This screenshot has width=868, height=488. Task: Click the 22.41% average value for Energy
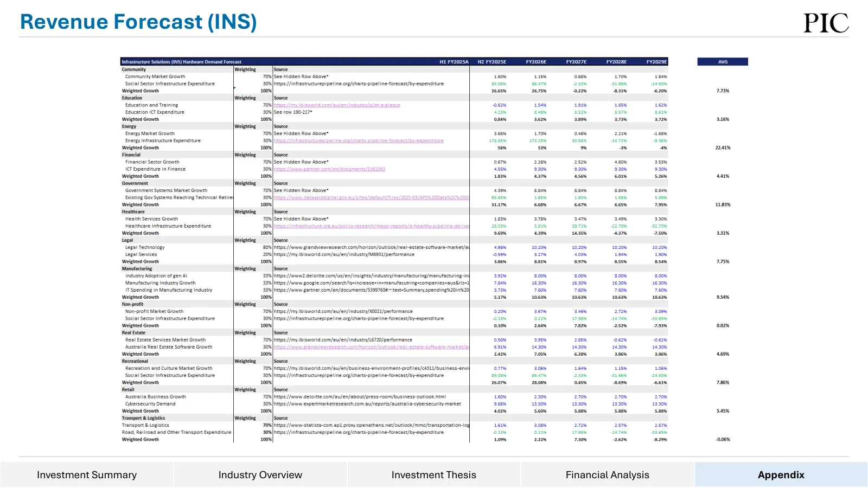(x=723, y=147)
